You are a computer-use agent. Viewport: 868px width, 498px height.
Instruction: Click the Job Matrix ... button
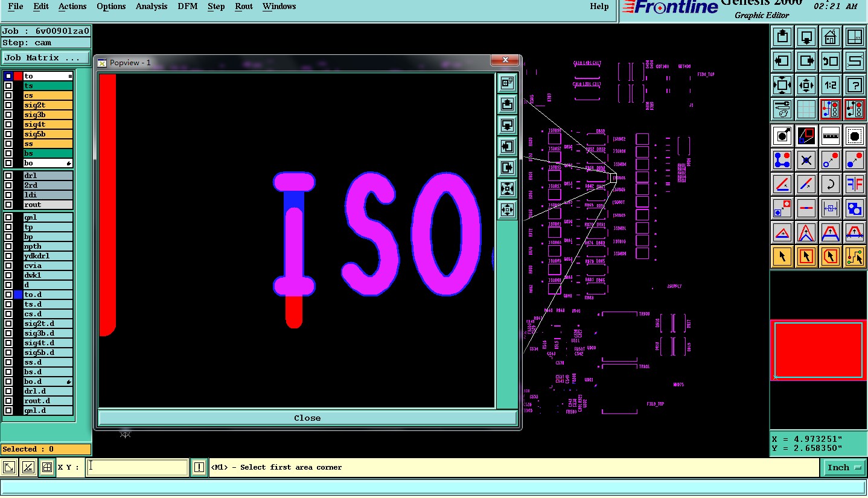46,58
